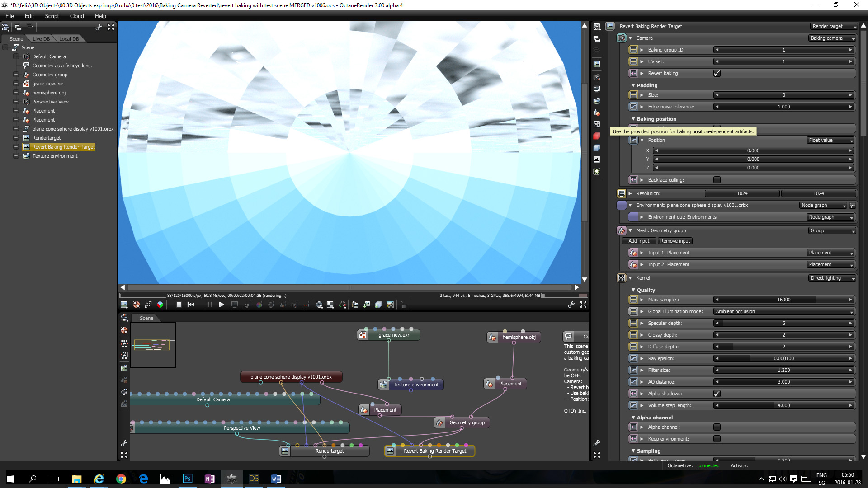Open the Direct lighting kernel dropdown
The image size is (868, 488).
[x=832, y=278]
